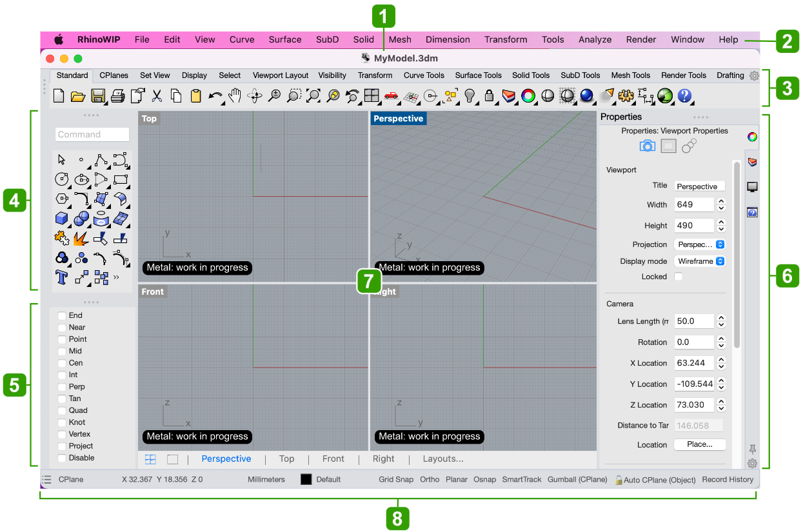Click the Paste clipboard icon
This screenshot has width=803, height=532.
coord(195,96)
